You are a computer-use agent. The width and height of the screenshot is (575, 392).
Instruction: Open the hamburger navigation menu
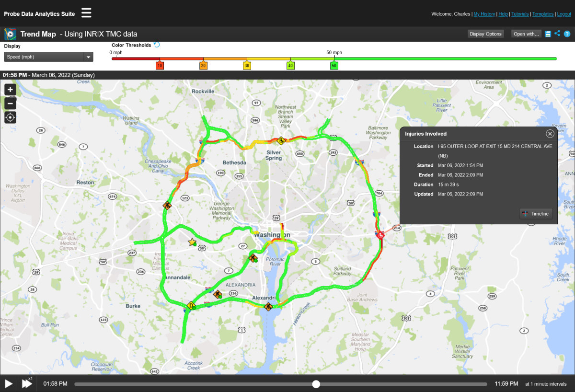tap(86, 13)
